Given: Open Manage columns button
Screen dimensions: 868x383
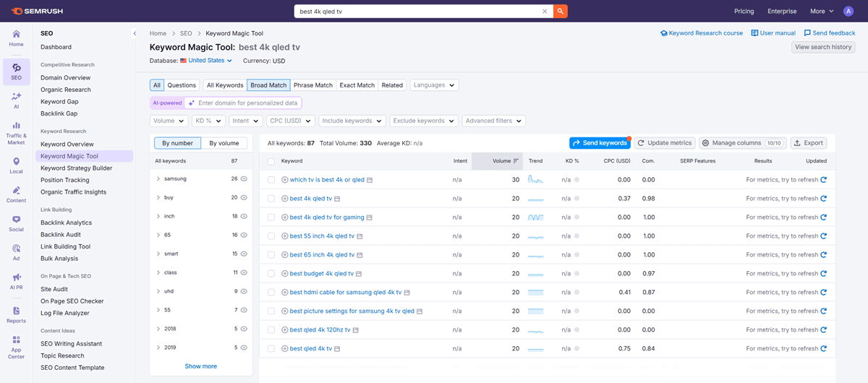Looking at the screenshot, I should click(x=743, y=143).
